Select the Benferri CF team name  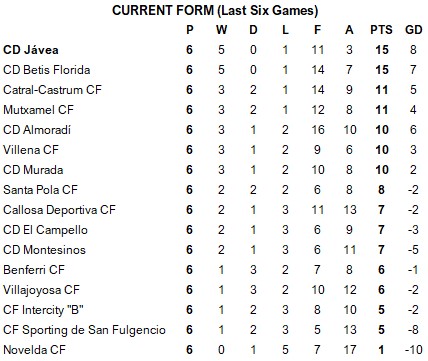[x=34, y=270]
